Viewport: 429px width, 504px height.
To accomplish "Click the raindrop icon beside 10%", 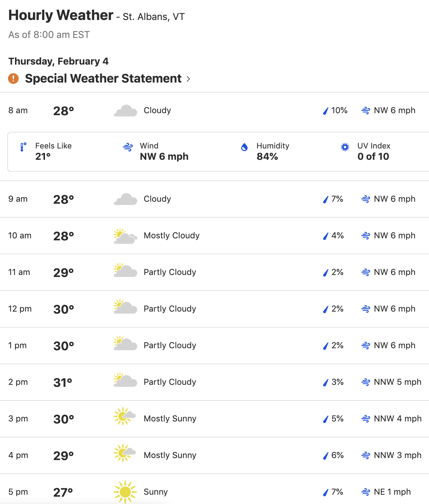I will tap(326, 111).
